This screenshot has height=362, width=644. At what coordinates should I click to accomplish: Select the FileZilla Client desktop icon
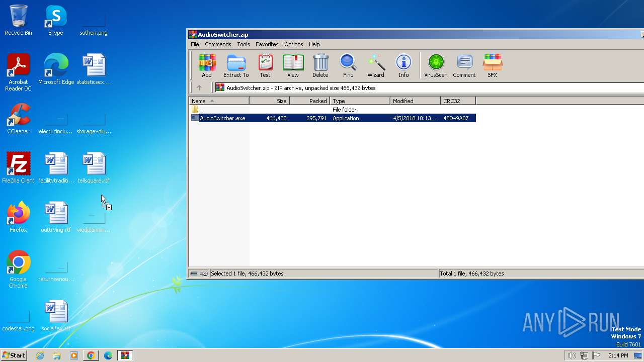pos(18,168)
